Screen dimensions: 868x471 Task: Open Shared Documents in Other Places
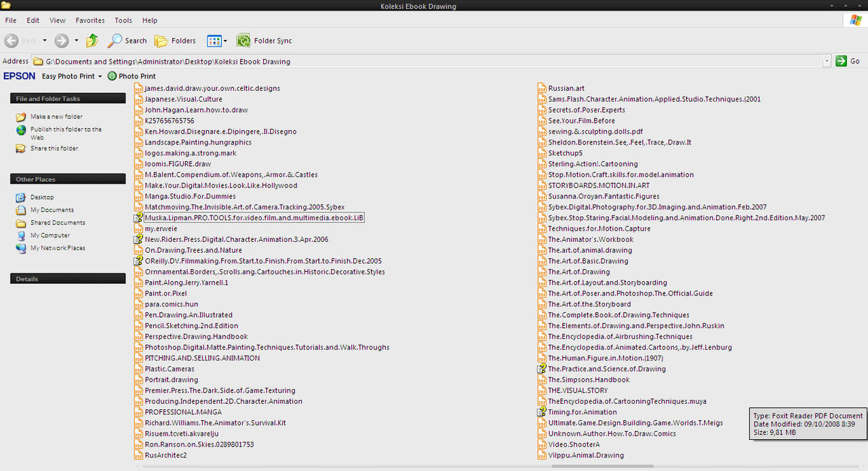pos(58,222)
